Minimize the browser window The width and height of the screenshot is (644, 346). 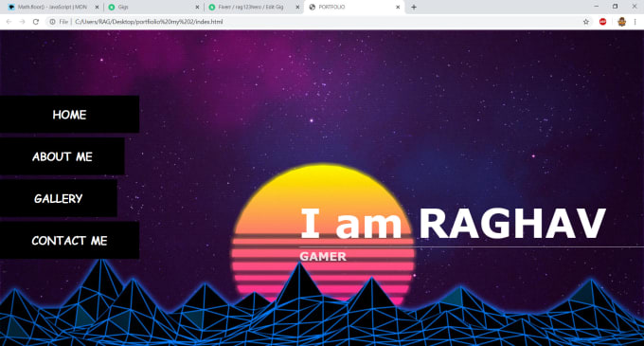click(x=597, y=7)
